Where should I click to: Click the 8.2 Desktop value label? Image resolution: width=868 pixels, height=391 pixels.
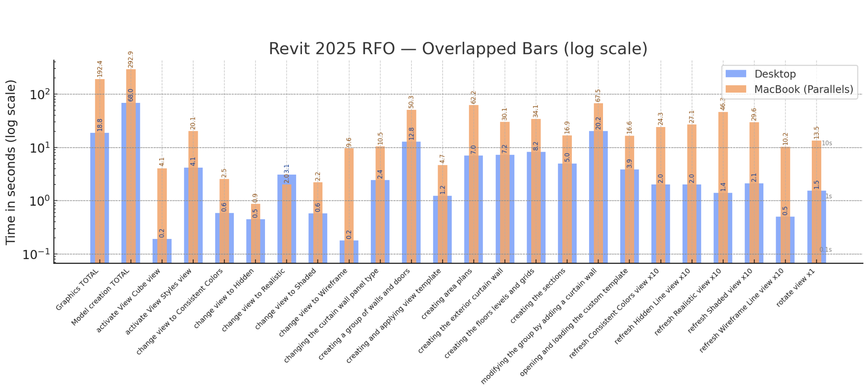(536, 146)
